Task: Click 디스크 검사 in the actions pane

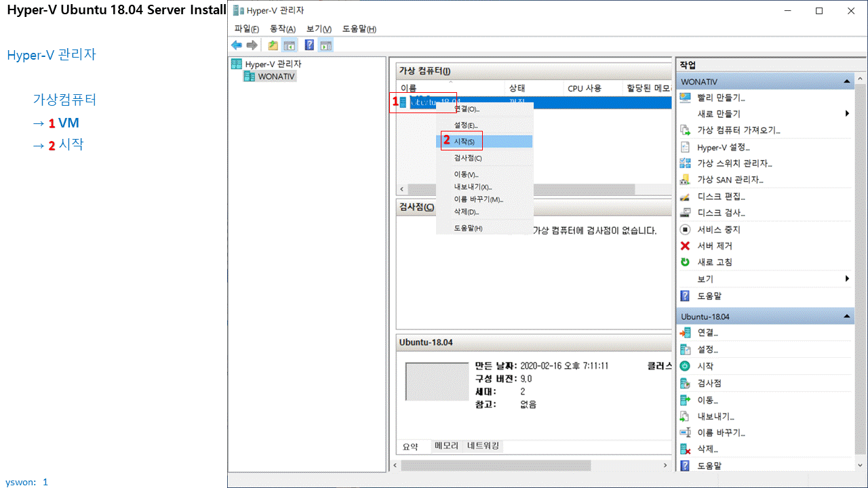Action: point(722,213)
